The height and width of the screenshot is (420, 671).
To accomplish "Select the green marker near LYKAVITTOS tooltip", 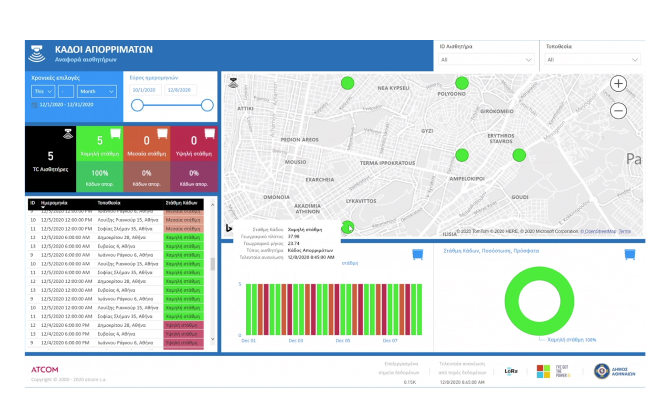I will [x=347, y=227].
